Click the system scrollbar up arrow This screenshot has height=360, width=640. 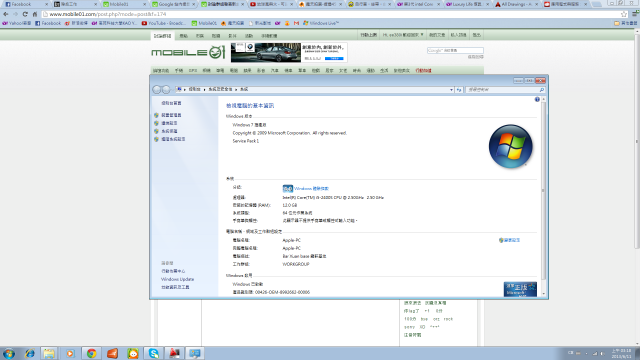(x=543, y=99)
